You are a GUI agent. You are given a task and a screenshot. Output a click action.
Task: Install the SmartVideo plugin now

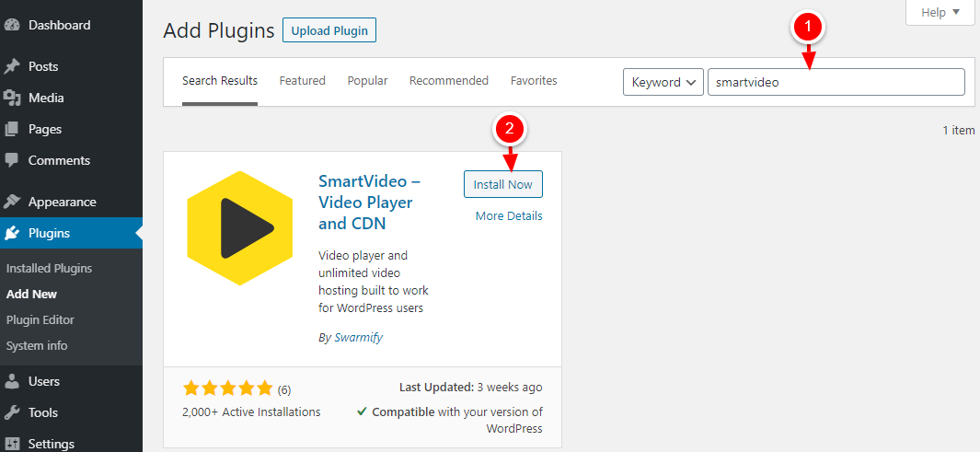(503, 184)
